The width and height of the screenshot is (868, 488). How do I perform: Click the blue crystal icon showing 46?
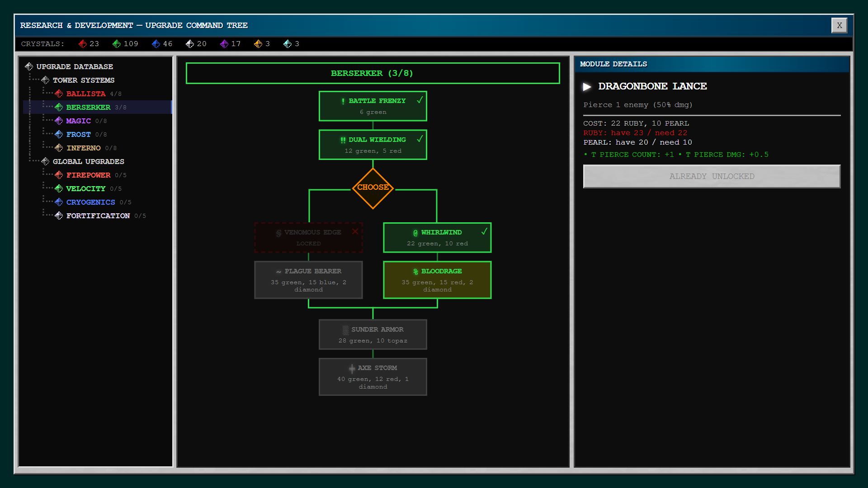(x=156, y=44)
